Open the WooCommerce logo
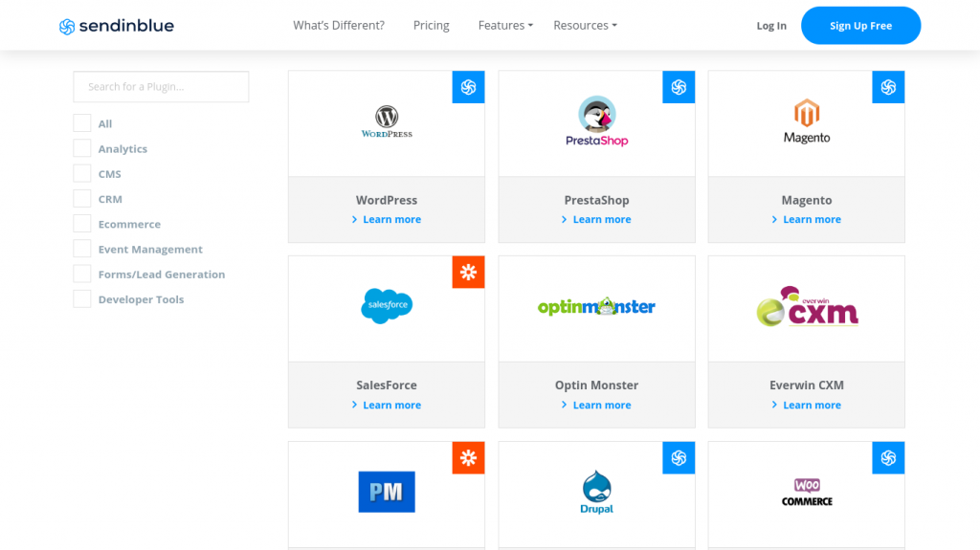This screenshot has height=550, width=980. pyautogui.click(x=807, y=492)
